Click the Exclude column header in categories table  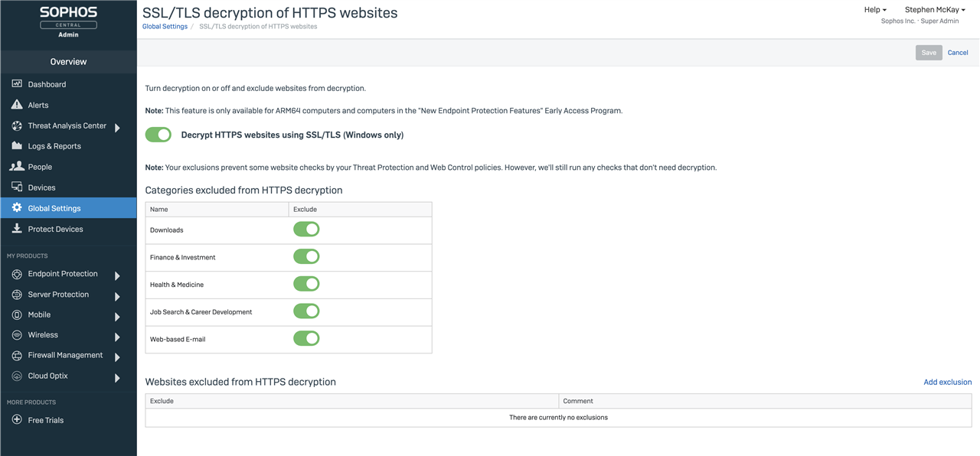[360, 209]
